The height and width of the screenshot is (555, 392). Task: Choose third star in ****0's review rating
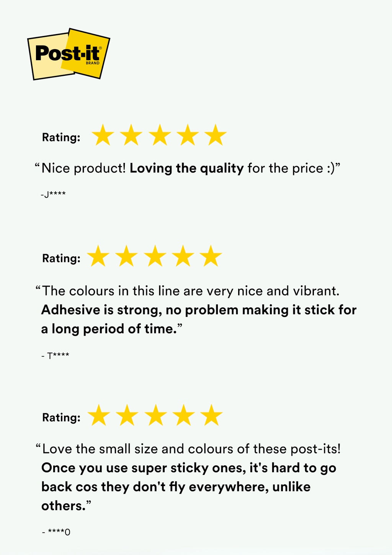point(155,415)
